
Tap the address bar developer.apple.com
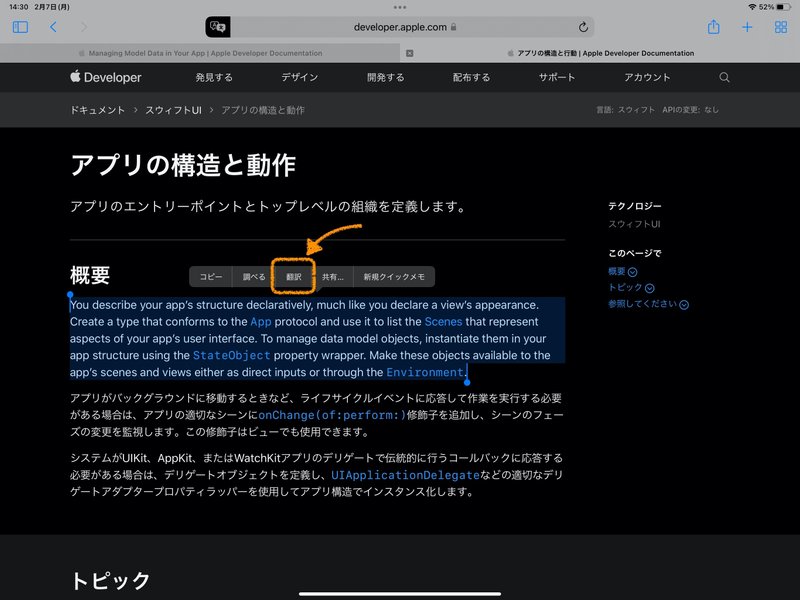400,27
